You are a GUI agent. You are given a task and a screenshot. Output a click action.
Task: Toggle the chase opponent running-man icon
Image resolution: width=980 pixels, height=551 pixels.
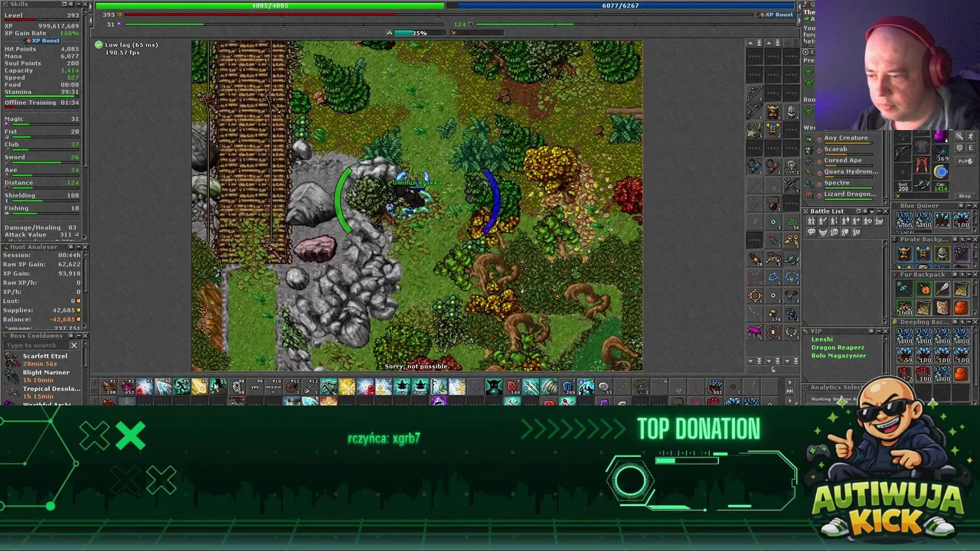971,136
